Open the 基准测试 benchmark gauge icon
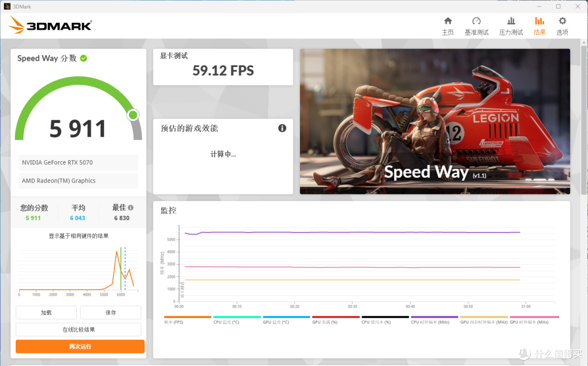 tap(476, 21)
